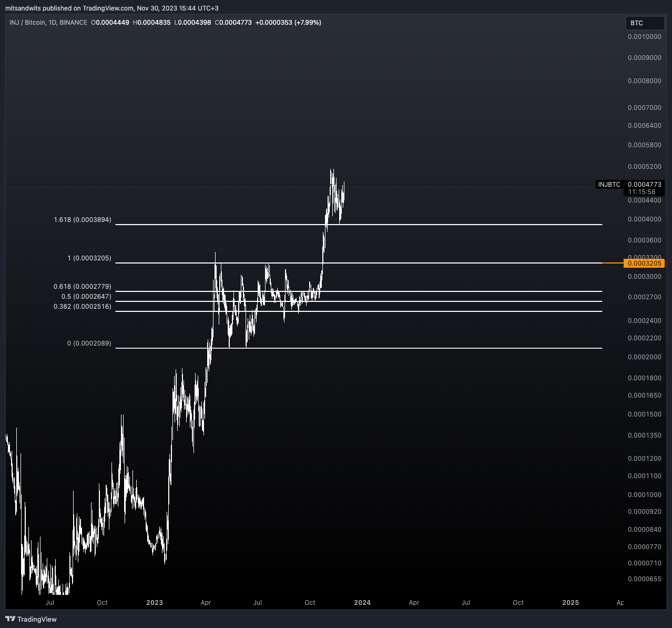
Task: Click the +0.0000353 (+7.99%) change value
Action: [x=288, y=23]
